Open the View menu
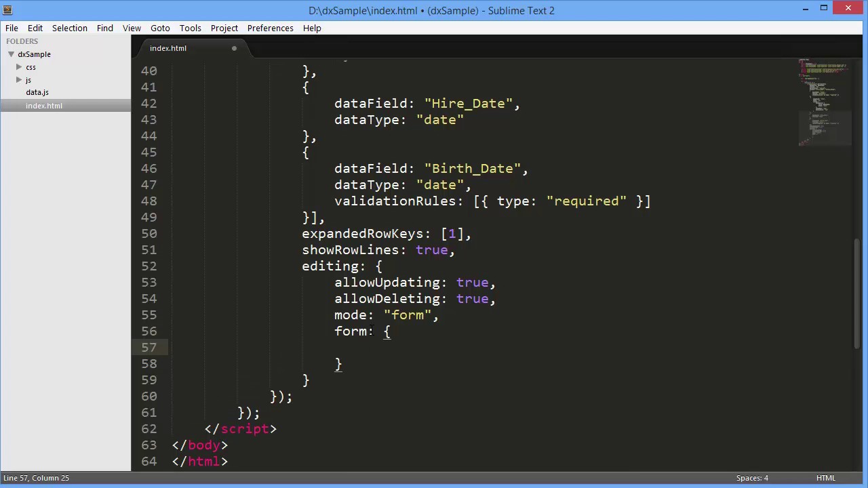868x488 pixels. coord(132,28)
